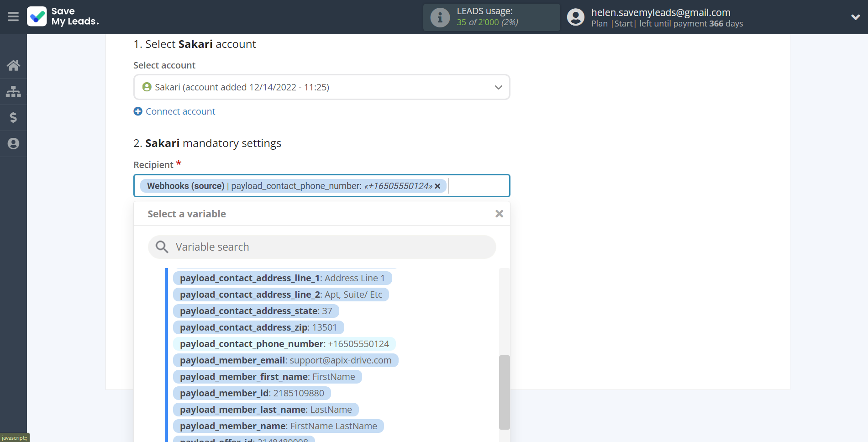Click the Save My Leads logo
This screenshot has height=442, width=868.
[63, 16]
